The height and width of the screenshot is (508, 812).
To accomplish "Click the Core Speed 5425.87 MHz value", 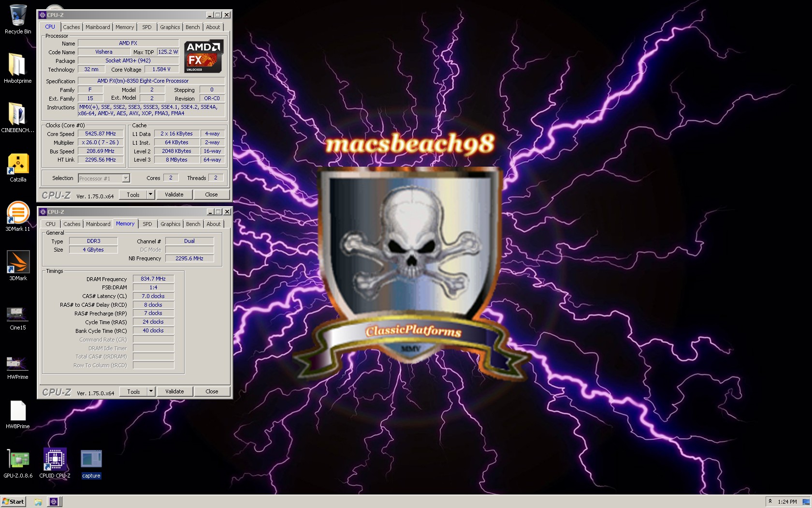I will 101,134.
